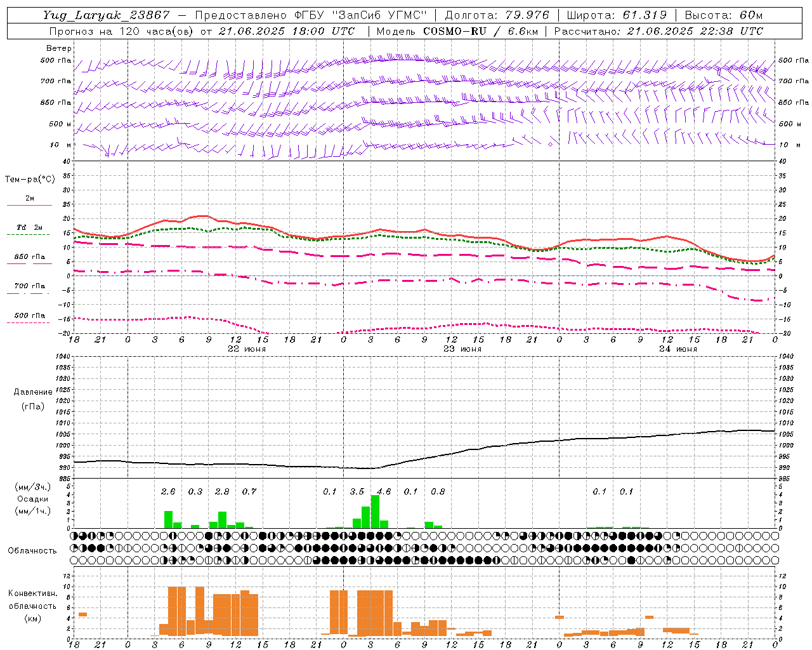Screen dimensions: 812x650
Task: Click the Осадки precipitation label
Action: (x=33, y=499)
